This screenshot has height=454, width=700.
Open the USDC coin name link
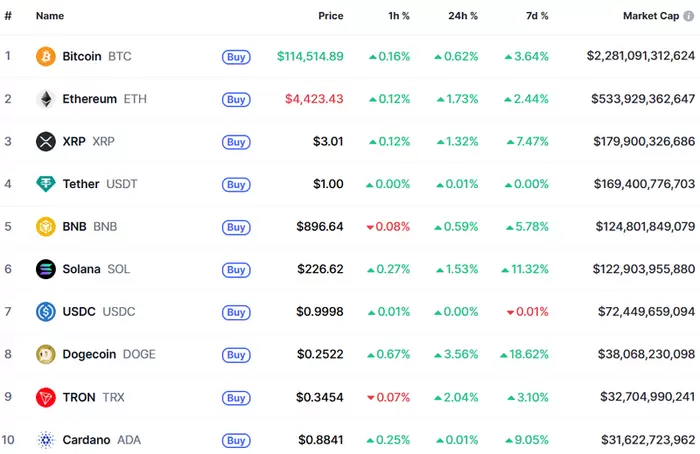pyautogui.click(x=79, y=312)
